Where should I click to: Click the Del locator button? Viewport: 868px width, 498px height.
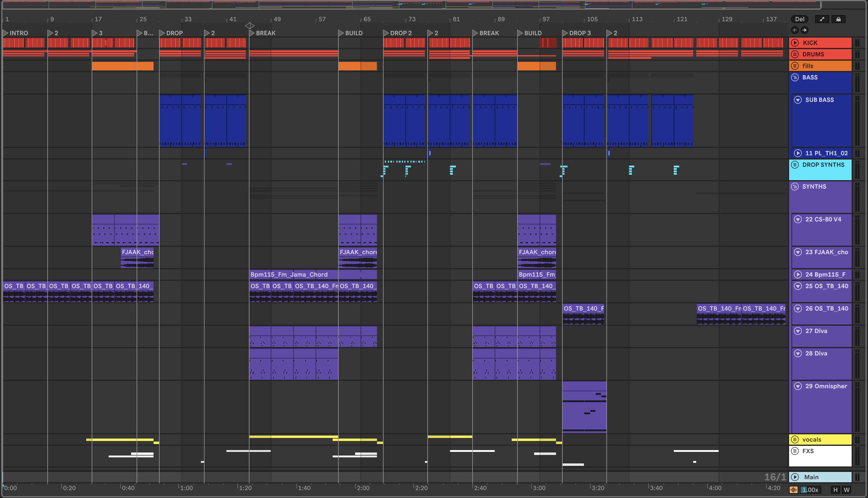[x=799, y=19]
